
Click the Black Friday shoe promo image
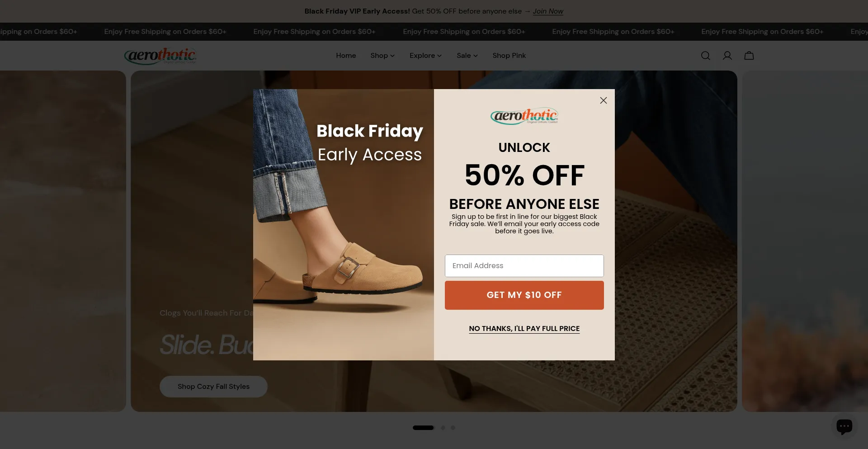[344, 225]
